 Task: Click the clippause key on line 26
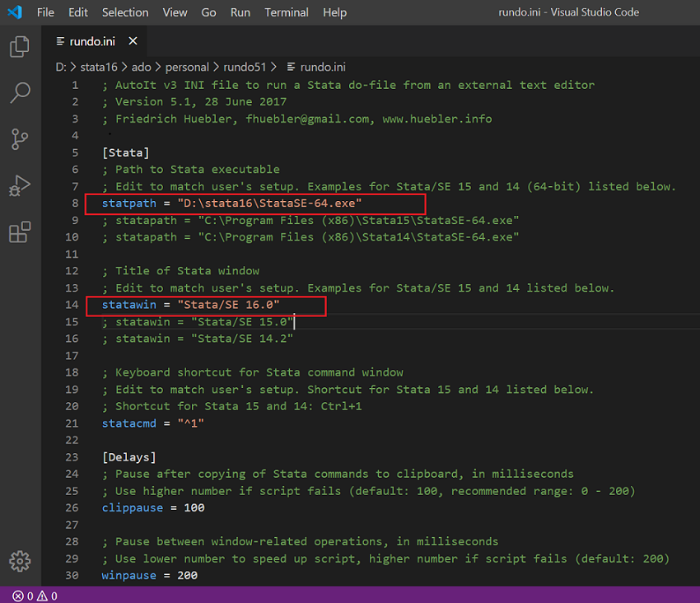[x=133, y=508]
